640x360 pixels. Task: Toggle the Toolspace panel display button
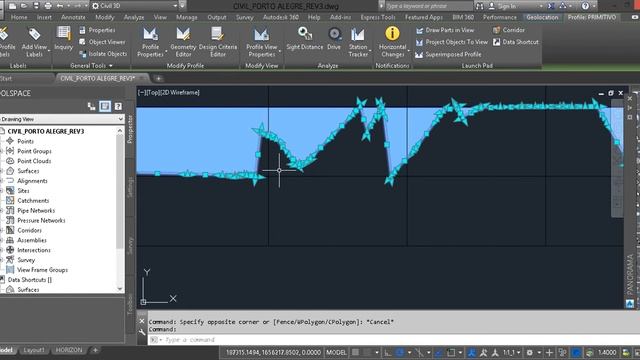[x=105, y=107]
